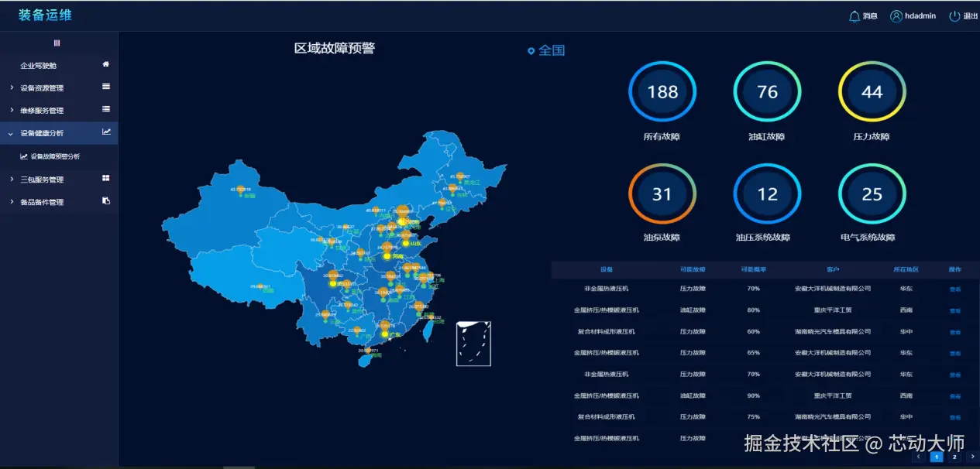The width and height of the screenshot is (980, 469).
Task: Click the 25 电气系统故障 ring gauge
Action: click(x=872, y=193)
